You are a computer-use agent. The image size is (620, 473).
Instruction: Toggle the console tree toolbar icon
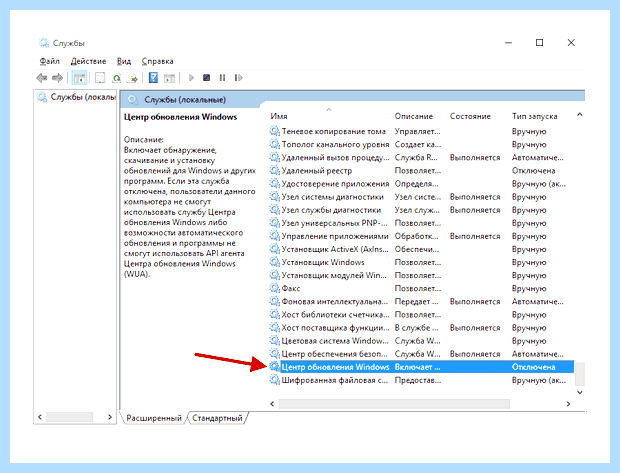[79, 78]
